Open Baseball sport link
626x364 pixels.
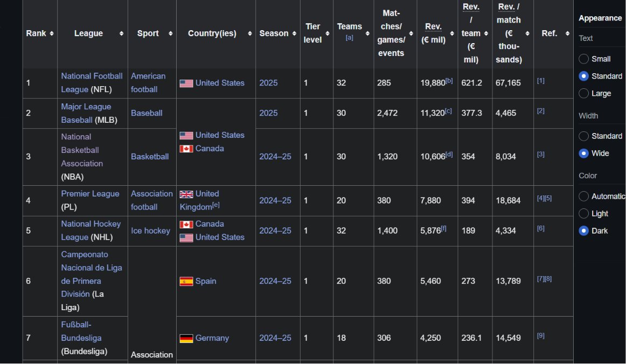pyautogui.click(x=147, y=113)
